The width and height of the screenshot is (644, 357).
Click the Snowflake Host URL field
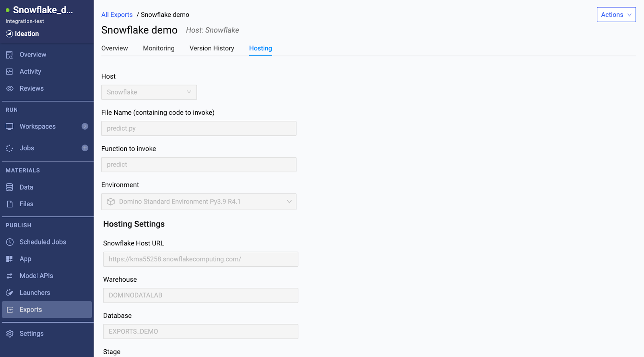200,259
